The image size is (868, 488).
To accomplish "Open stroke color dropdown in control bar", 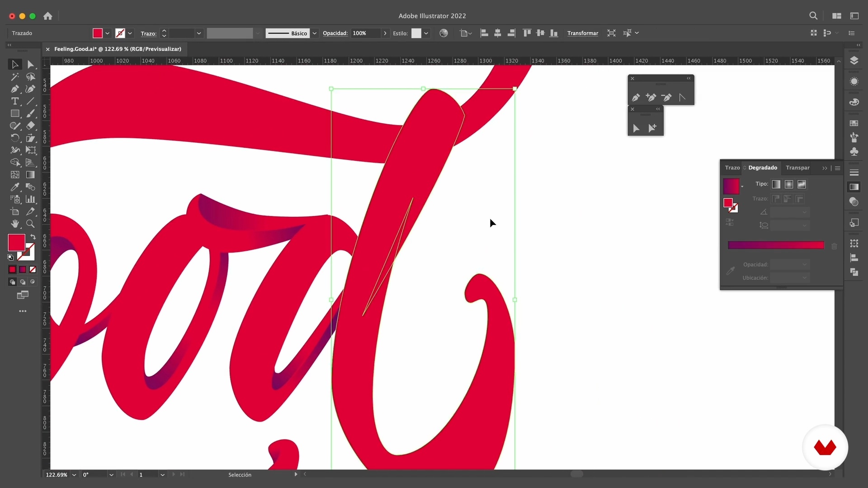I will 130,33.
